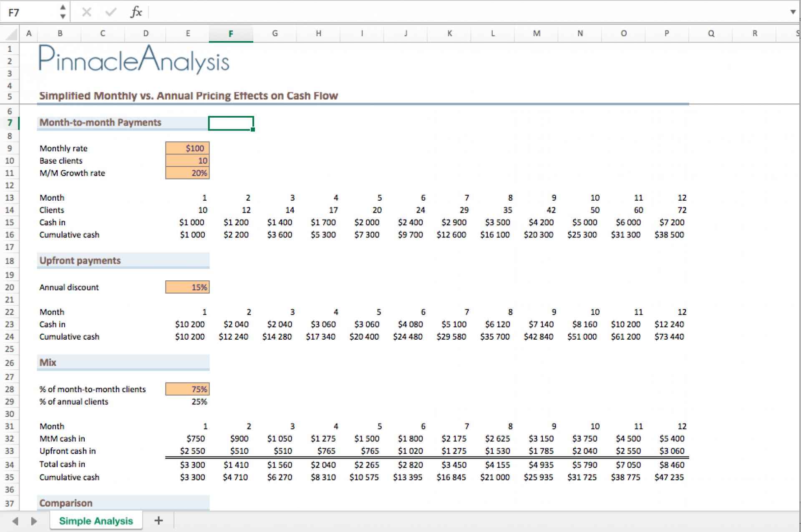Click the Name Box stepper arrows
This screenshot has height=532, width=801.
click(x=63, y=12)
